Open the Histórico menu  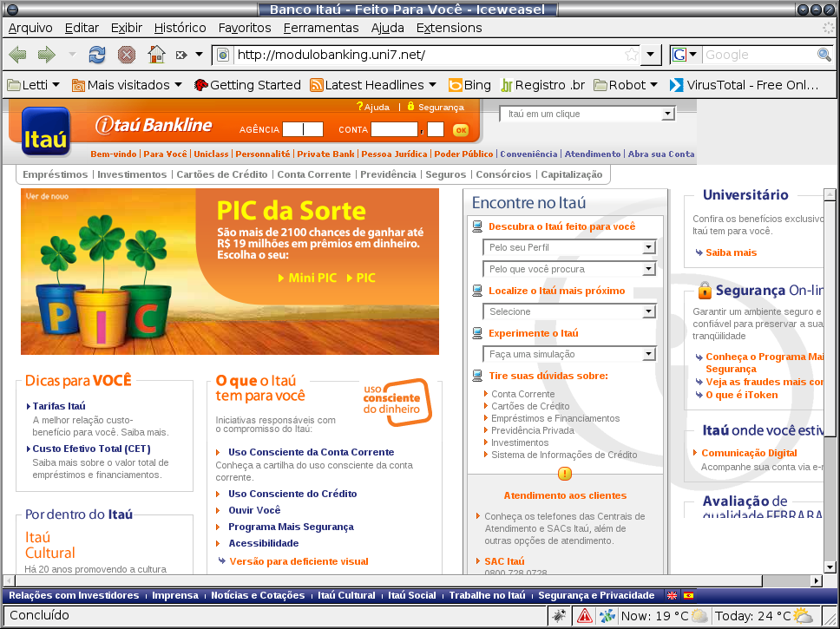180,28
